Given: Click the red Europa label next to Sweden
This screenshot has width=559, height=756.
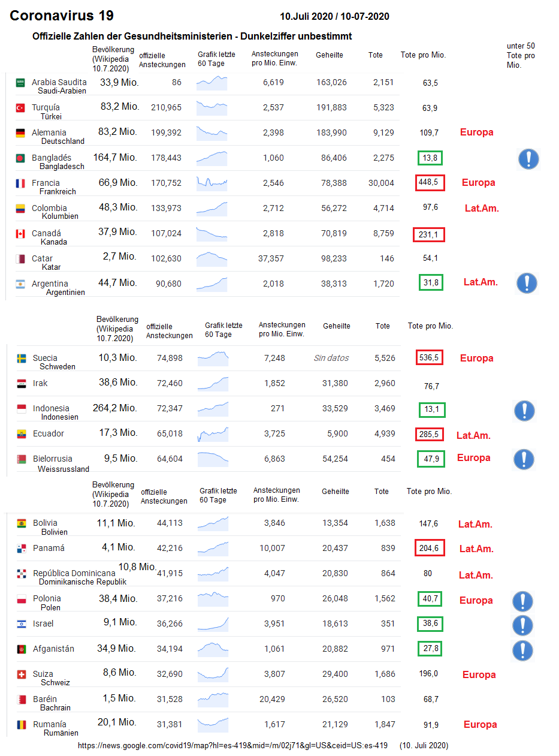Looking at the screenshot, I should tap(476, 359).
